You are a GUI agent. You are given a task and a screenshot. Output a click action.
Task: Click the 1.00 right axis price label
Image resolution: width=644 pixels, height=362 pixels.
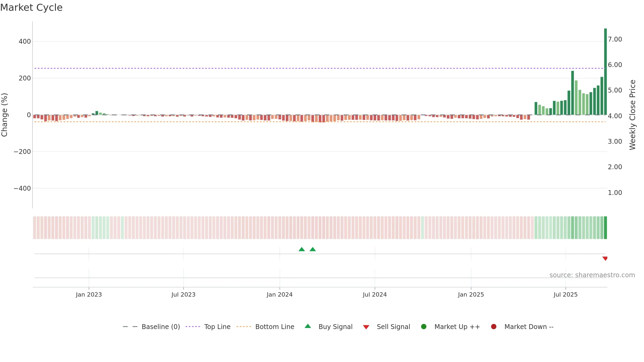[x=615, y=193]
